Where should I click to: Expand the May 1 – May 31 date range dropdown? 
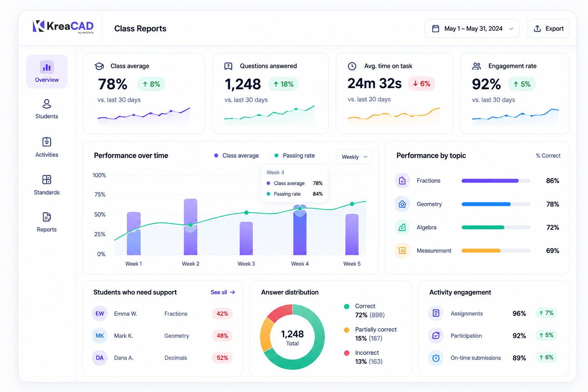(x=472, y=29)
